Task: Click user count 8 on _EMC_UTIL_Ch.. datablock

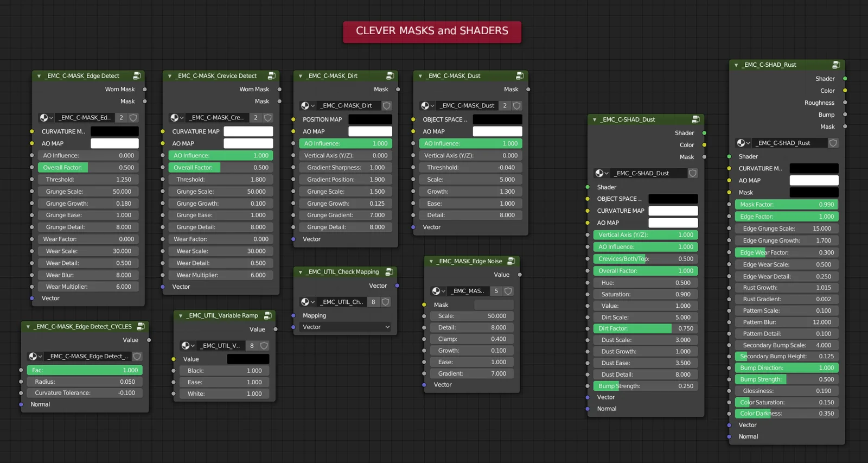Action: 373,302
